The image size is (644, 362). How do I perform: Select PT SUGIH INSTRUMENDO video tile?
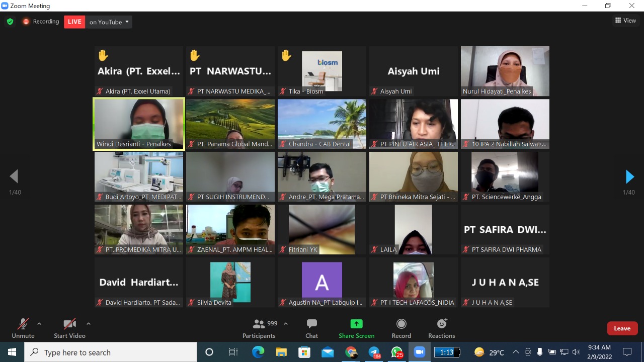click(x=230, y=176)
